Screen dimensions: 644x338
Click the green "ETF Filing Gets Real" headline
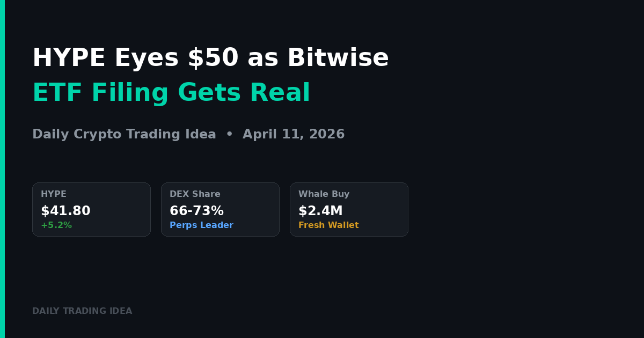(171, 93)
